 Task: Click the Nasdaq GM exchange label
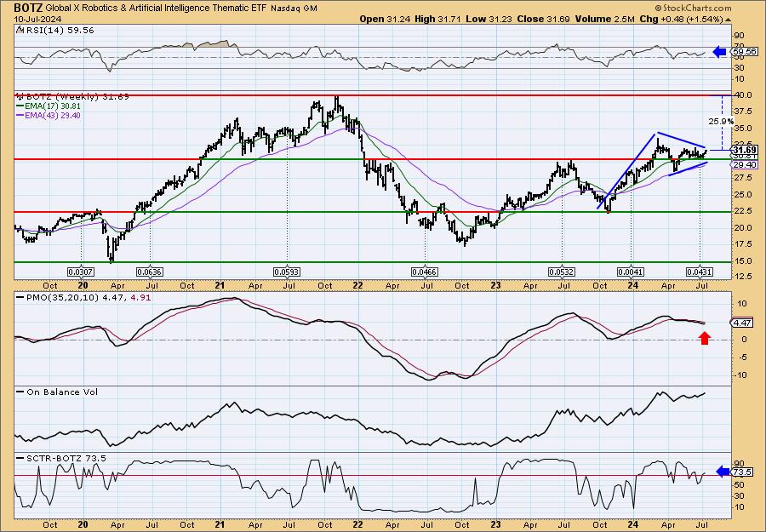(x=294, y=9)
